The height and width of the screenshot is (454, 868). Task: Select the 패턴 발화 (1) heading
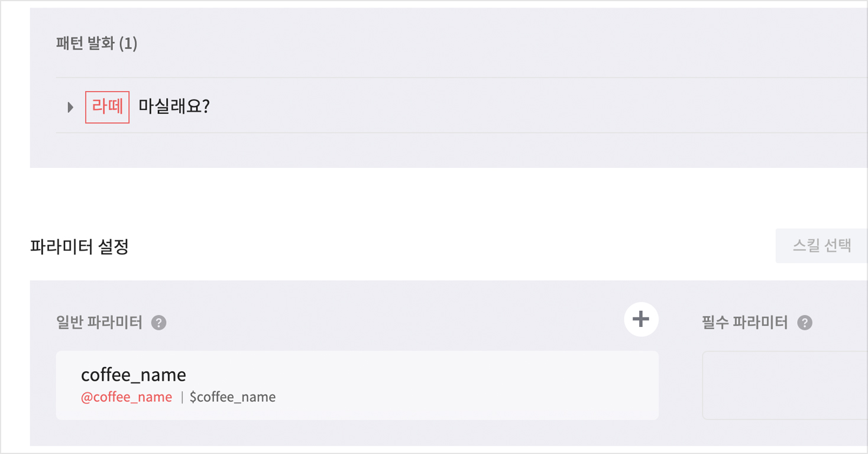(96, 44)
